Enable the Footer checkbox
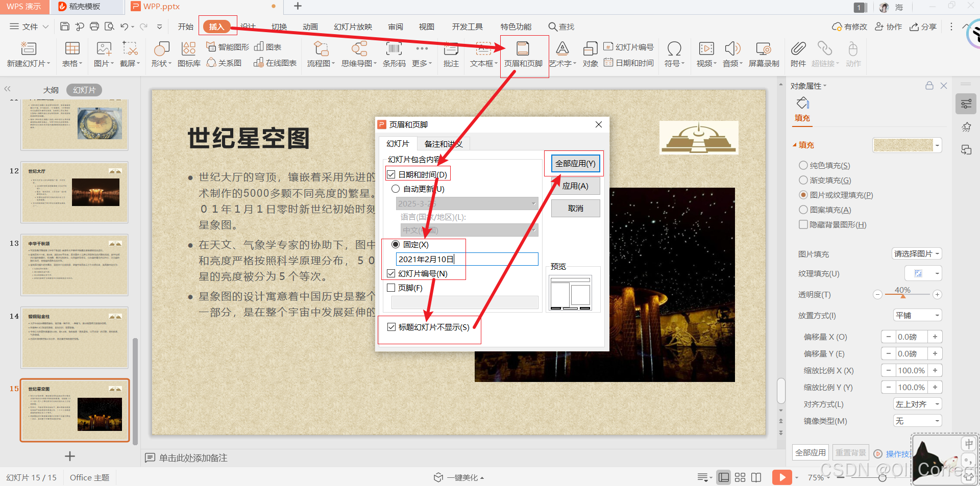This screenshot has height=486, width=980. coord(391,288)
